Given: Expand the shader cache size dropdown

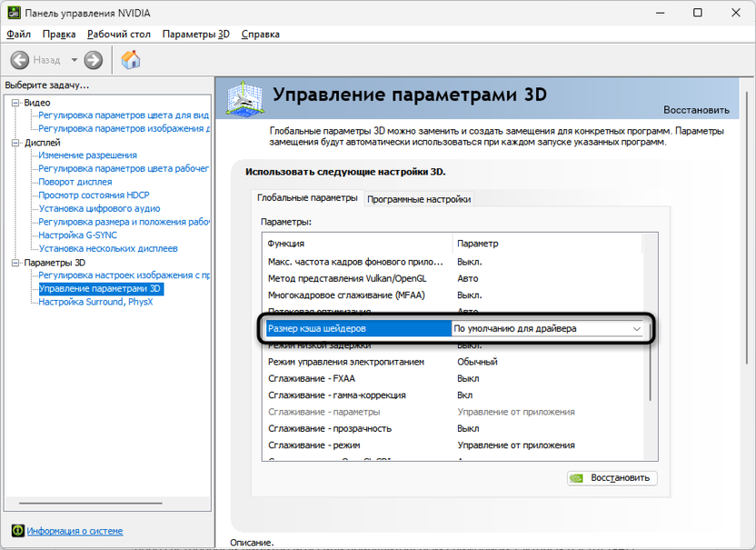Looking at the screenshot, I should click(x=635, y=329).
